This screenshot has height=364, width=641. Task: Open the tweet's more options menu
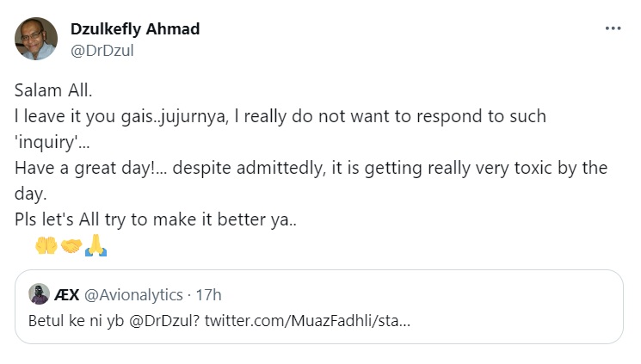click(613, 28)
